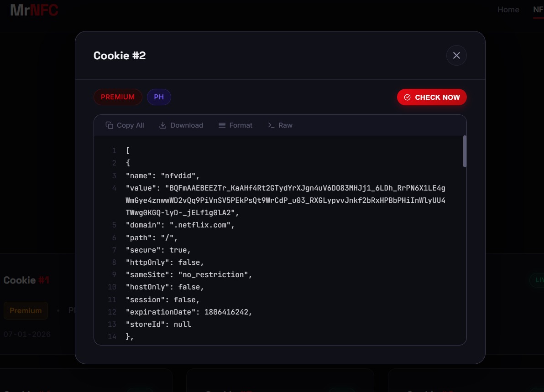Click the "httpOnly": false line
Screen dimensions: 544x392
[x=165, y=263]
